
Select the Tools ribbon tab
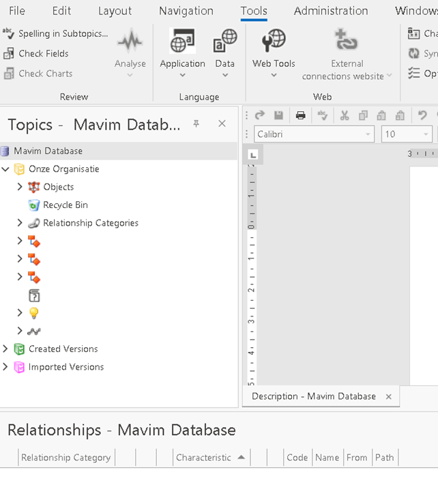click(x=254, y=11)
